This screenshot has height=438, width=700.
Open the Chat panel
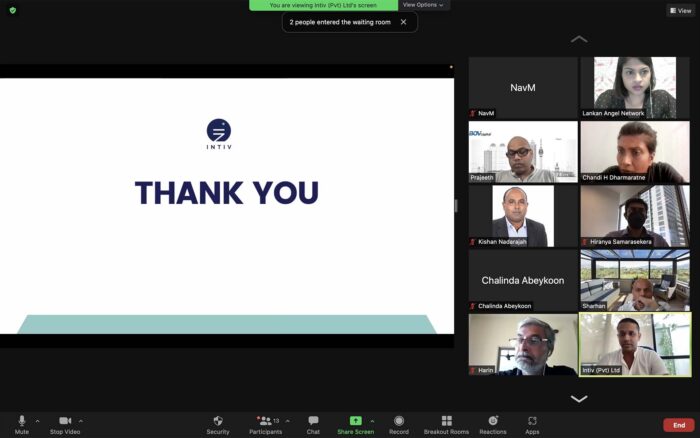pos(313,424)
